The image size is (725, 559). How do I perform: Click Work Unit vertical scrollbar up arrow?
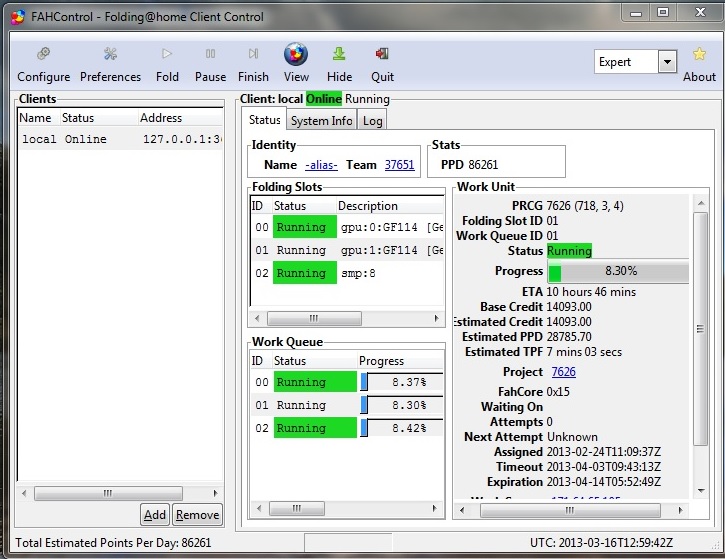click(x=701, y=203)
